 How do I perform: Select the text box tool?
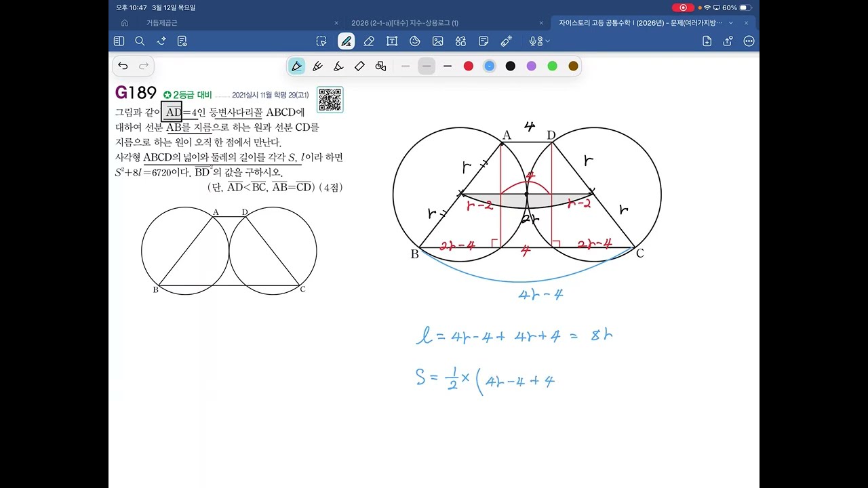(x=392, y=41)
